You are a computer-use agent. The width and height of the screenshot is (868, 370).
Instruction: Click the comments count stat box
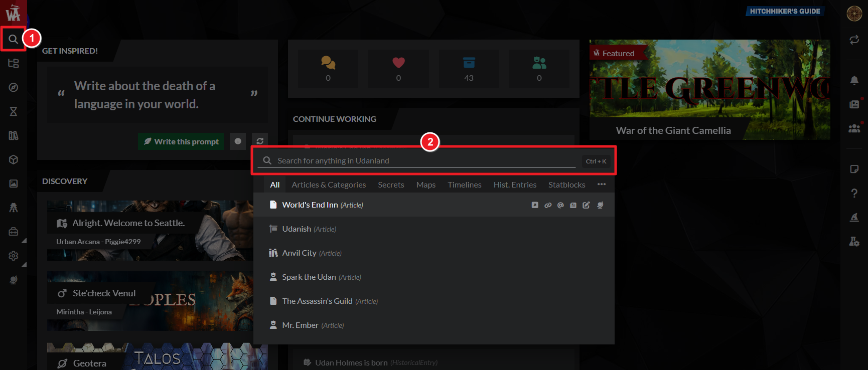click(328, 69)
